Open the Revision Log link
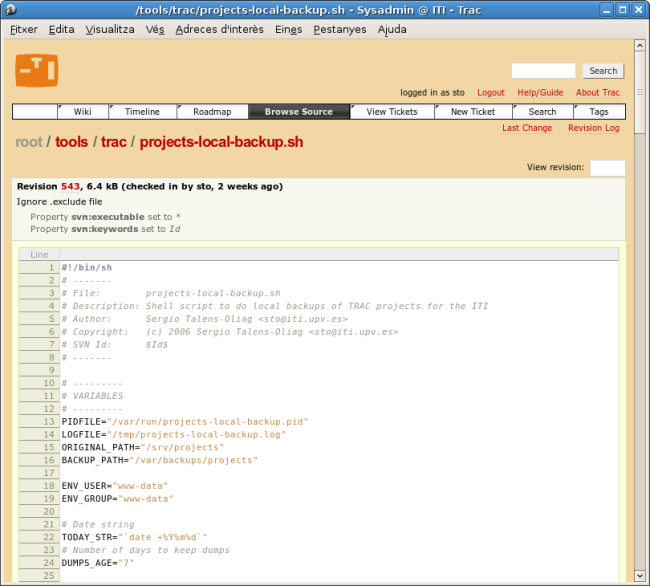 pos(594,128)
